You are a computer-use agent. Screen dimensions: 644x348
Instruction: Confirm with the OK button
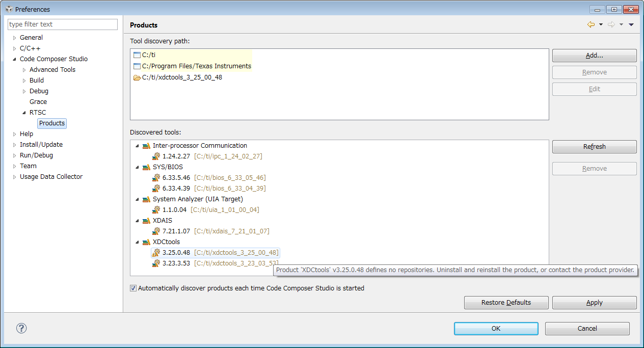496,329
